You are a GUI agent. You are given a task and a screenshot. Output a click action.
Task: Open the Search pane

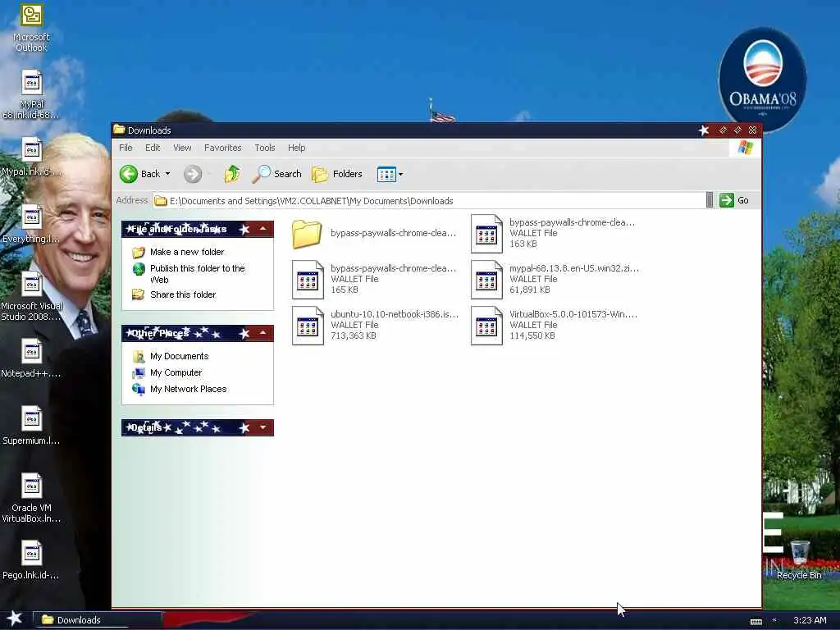point(277,174)
